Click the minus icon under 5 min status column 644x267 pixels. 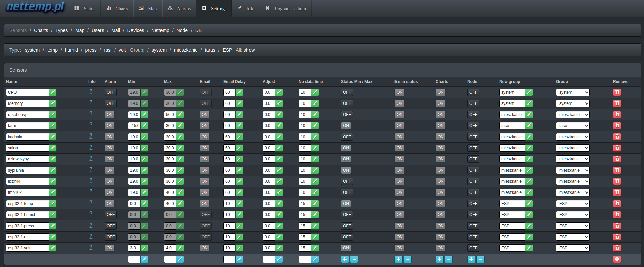coord(408,259)
